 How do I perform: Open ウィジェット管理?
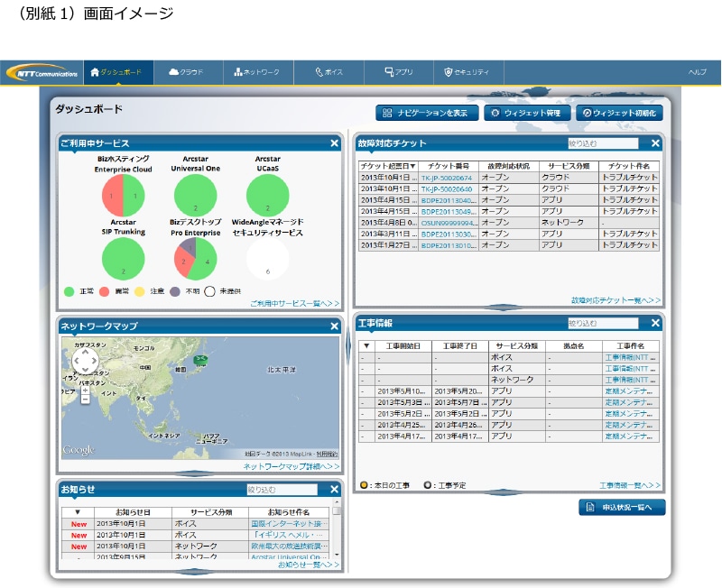tap(527, 113)
